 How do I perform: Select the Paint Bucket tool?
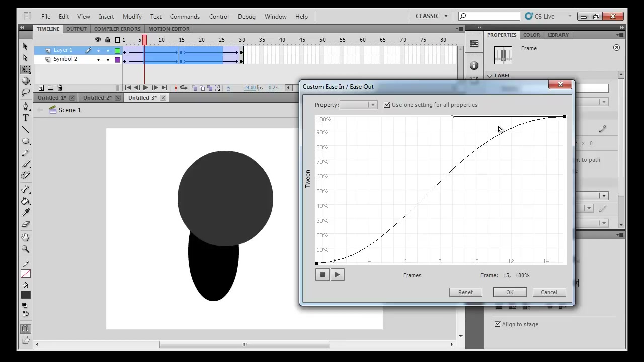pos(26,201)
